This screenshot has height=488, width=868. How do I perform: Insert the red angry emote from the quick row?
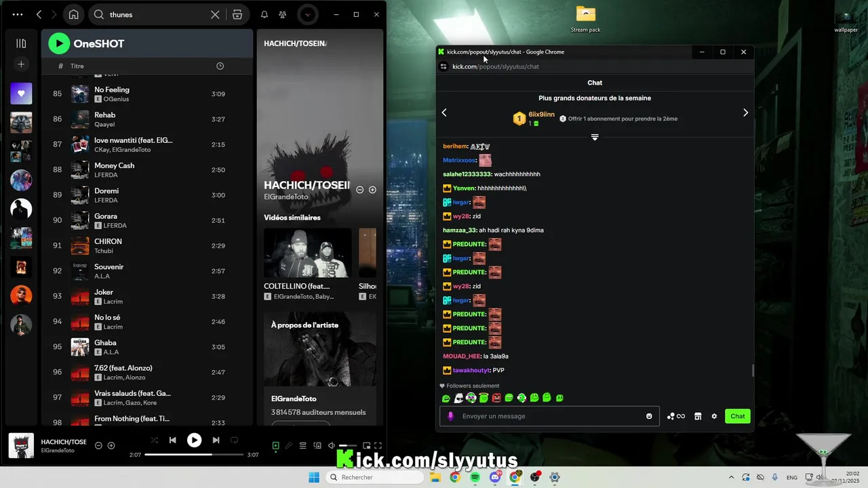pos(496,398)
